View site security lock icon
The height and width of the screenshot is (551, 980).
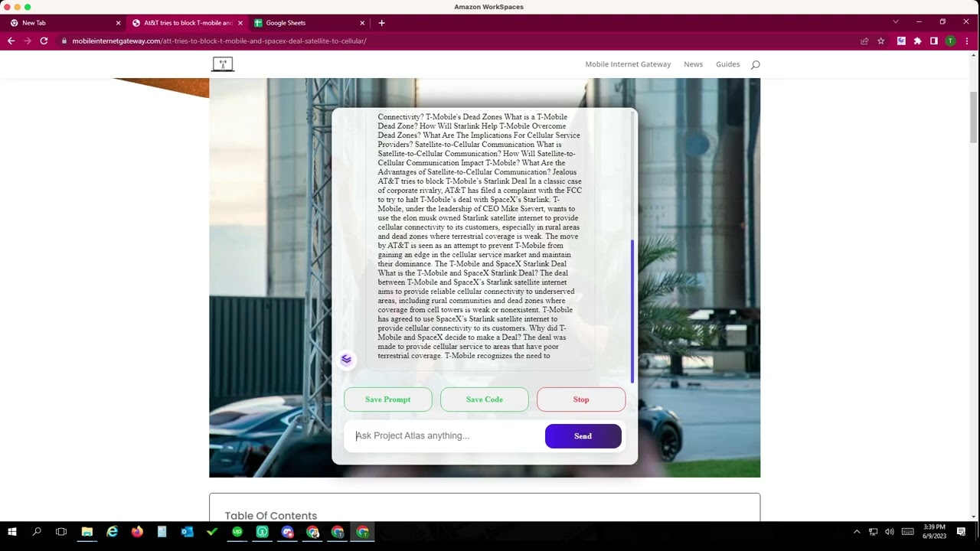(64, 41)
